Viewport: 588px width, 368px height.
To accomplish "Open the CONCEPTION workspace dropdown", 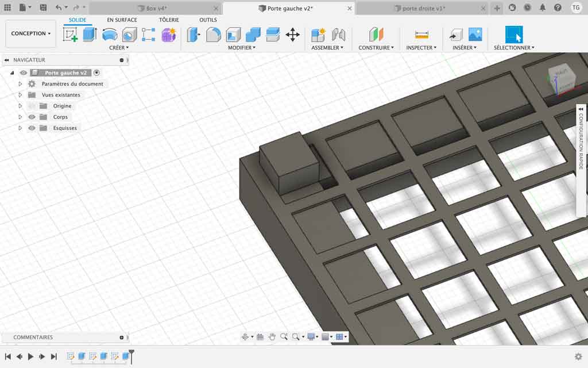I will 31,33.
